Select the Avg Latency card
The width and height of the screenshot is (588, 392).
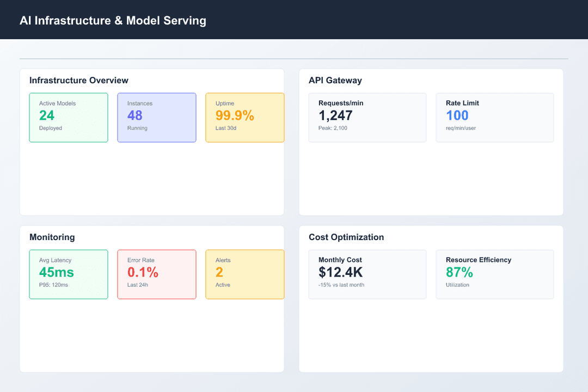pyautogui.click(x=69, y=274)
